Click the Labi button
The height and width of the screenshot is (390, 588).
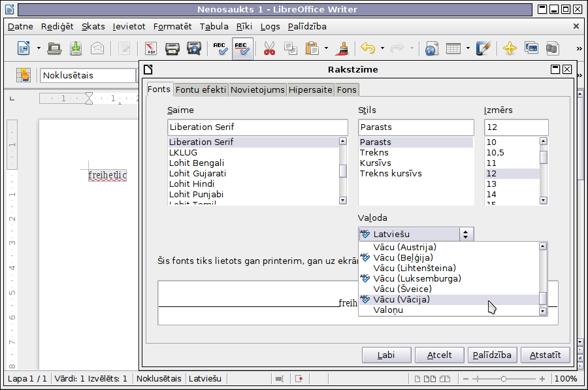click(x=387, y=355)
